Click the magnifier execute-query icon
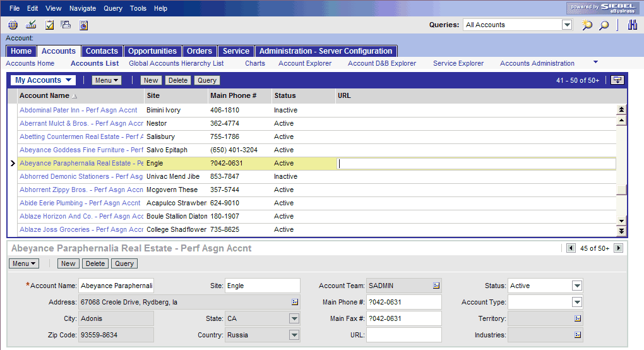The height and width of the screenshot is (350, 644). [x=604, y=25]
